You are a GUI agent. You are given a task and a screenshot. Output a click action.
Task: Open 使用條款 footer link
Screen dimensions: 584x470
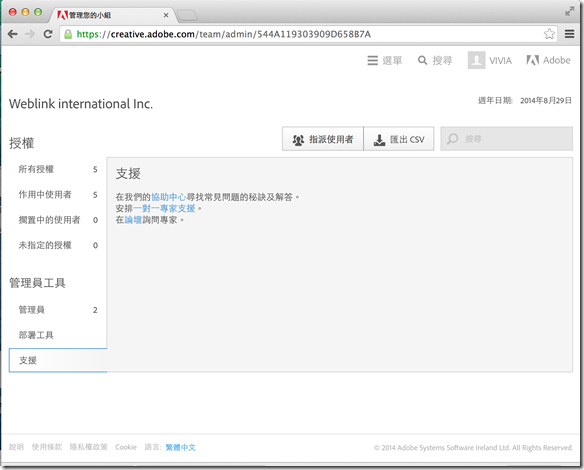pyautogui.click(x=47, y=447)
